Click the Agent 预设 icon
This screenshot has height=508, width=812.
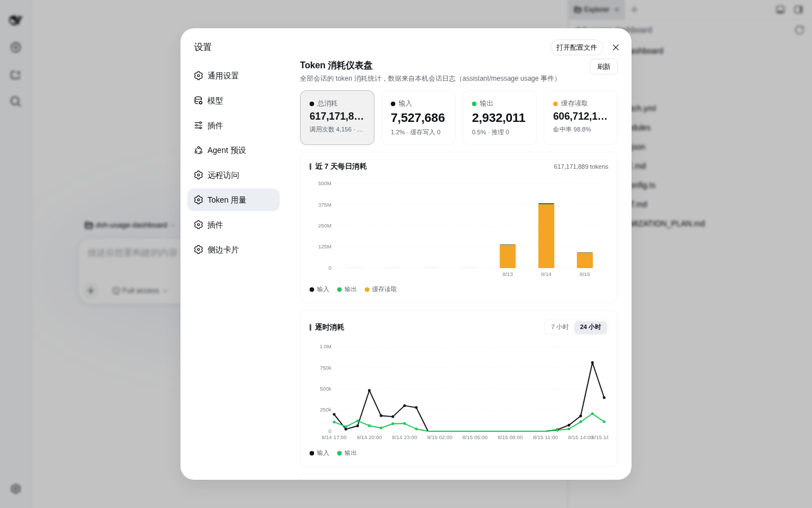point(198,150)
